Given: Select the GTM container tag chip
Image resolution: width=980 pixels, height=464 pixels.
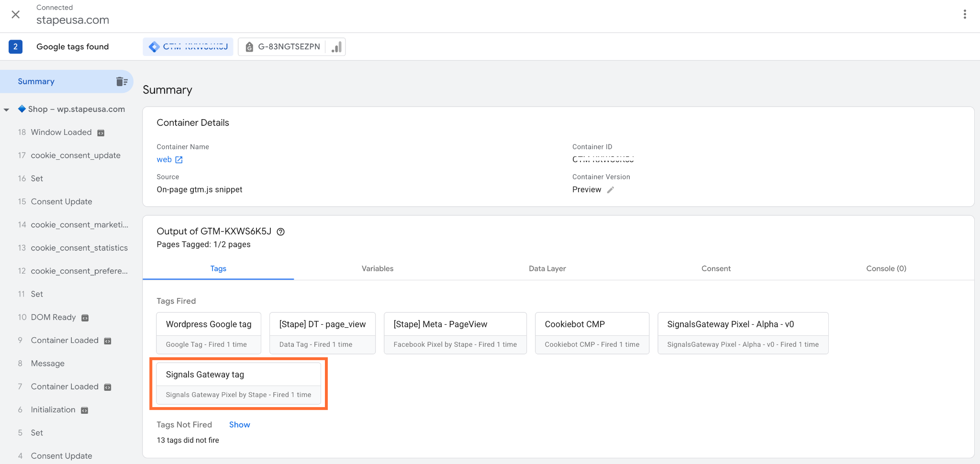Looking at the screenshot, I should tap(188, 47).
